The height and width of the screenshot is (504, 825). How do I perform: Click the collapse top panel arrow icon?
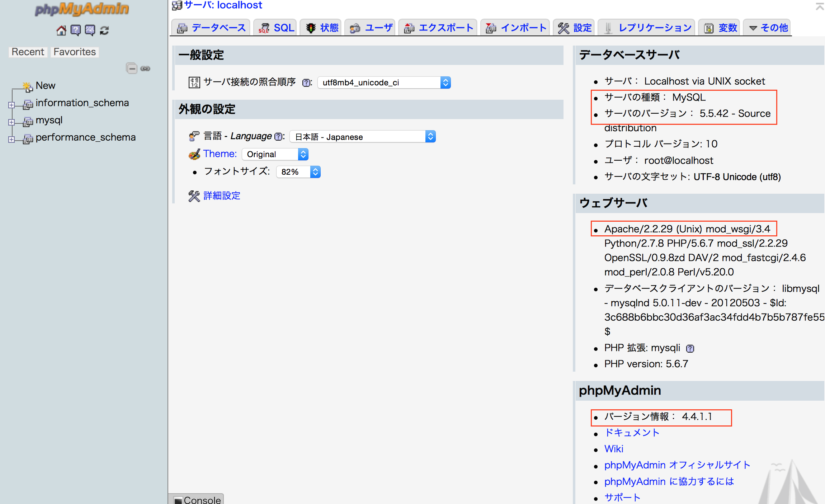819,6
